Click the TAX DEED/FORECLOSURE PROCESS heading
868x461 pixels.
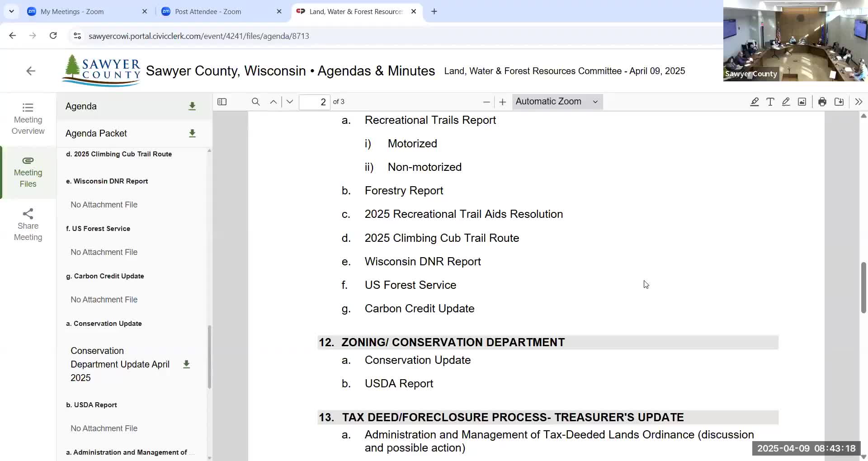click(x=513, y=417)
